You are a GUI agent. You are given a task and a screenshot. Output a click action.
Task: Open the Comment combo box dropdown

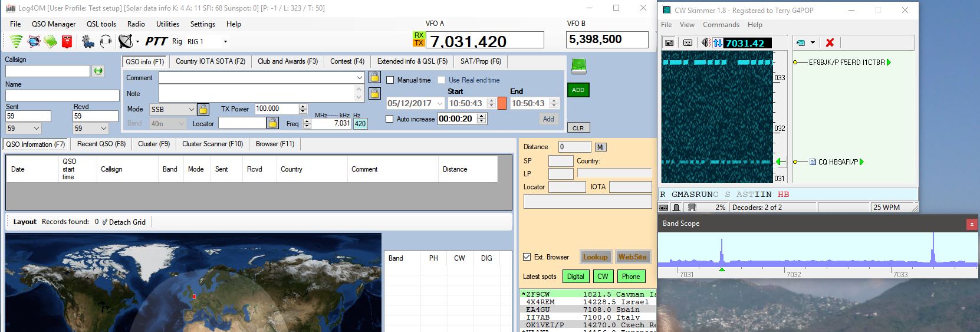coord(360,77)
